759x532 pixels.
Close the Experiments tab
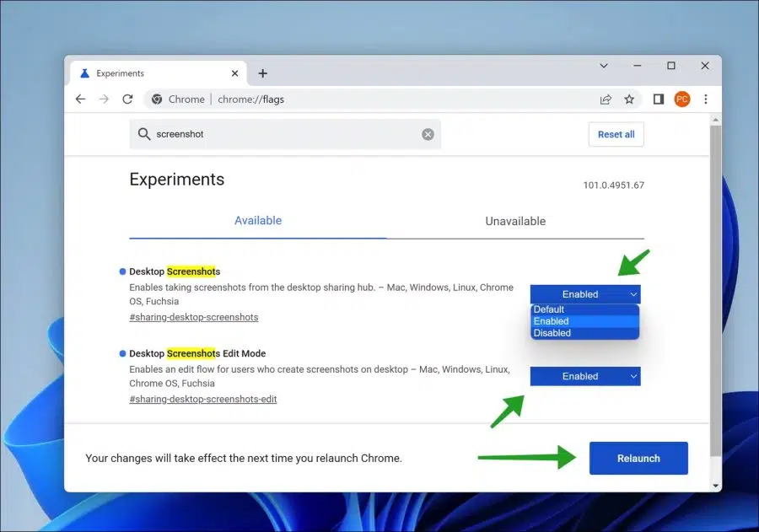coord(234,73)
